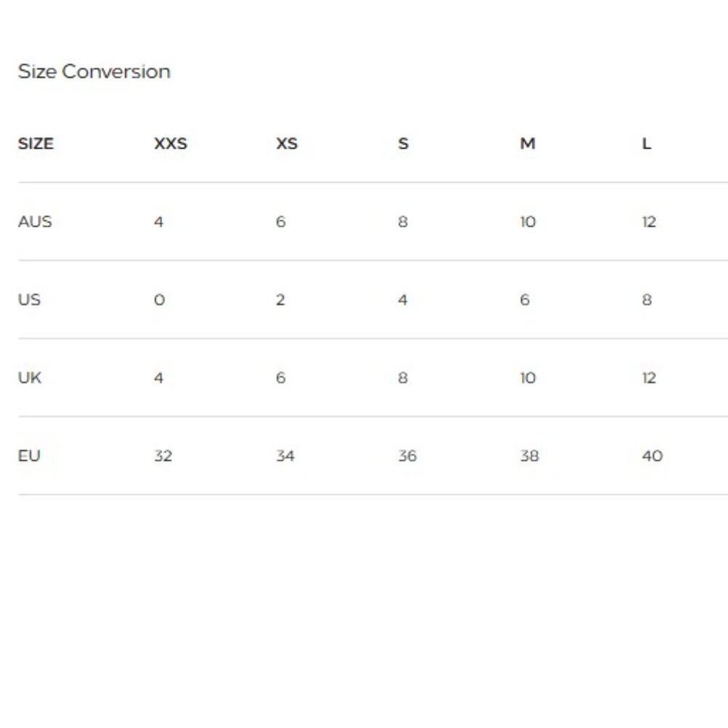Select the EU row label
728x728 pixels.
(x=29, y=456)
